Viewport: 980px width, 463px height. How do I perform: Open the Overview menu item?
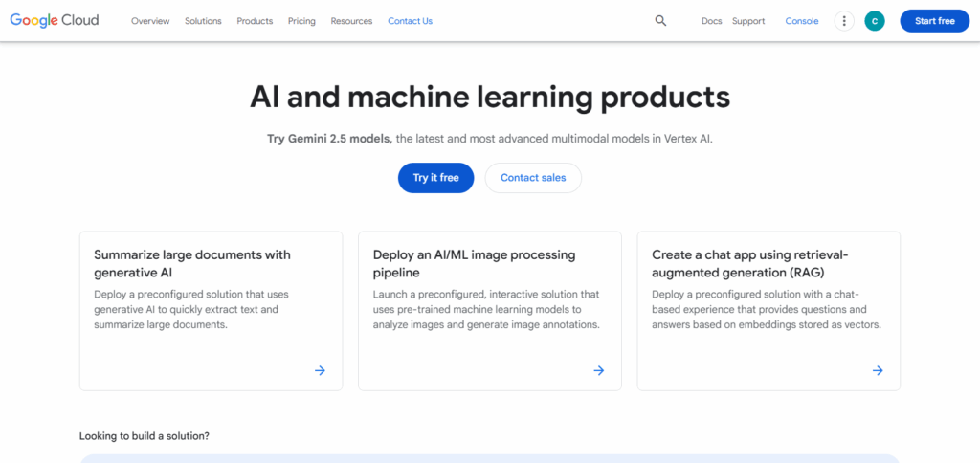pos(150,21)
